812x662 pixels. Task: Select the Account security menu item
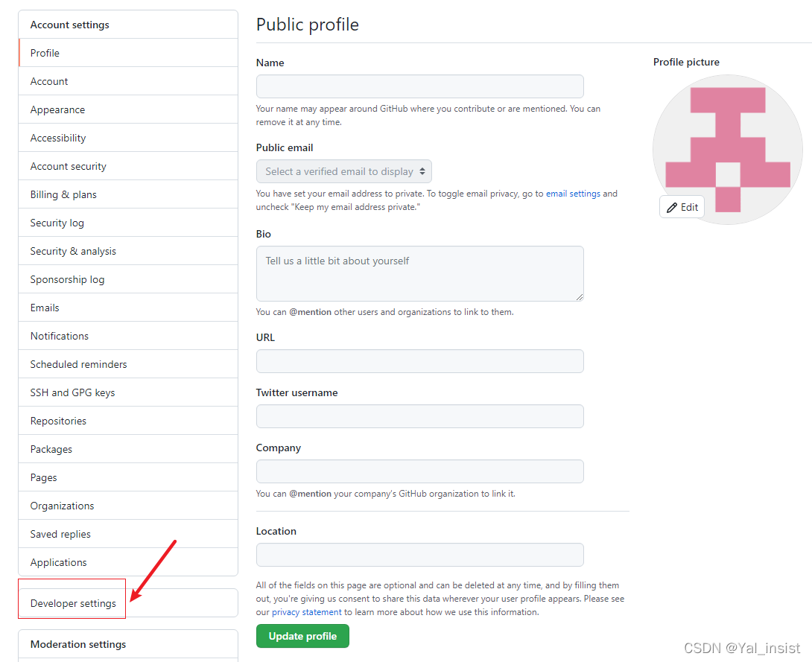(128, 166)
